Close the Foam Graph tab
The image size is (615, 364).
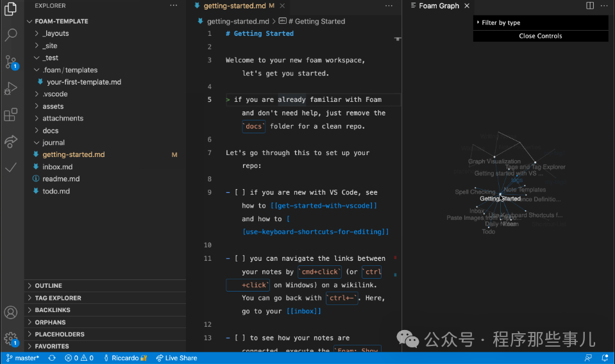[x=467, y=6]
